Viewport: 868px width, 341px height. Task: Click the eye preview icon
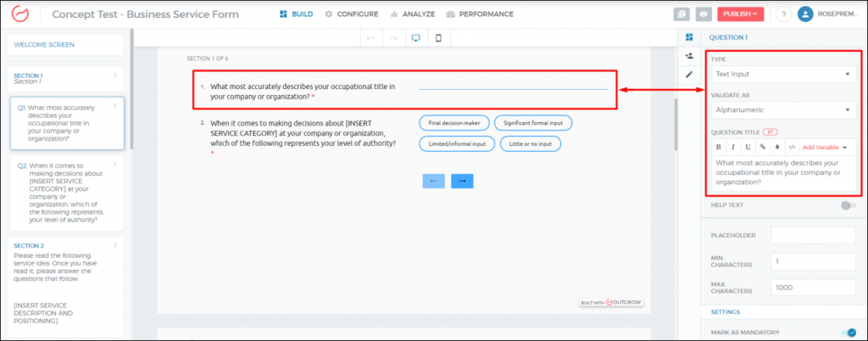tap(704, 14)
